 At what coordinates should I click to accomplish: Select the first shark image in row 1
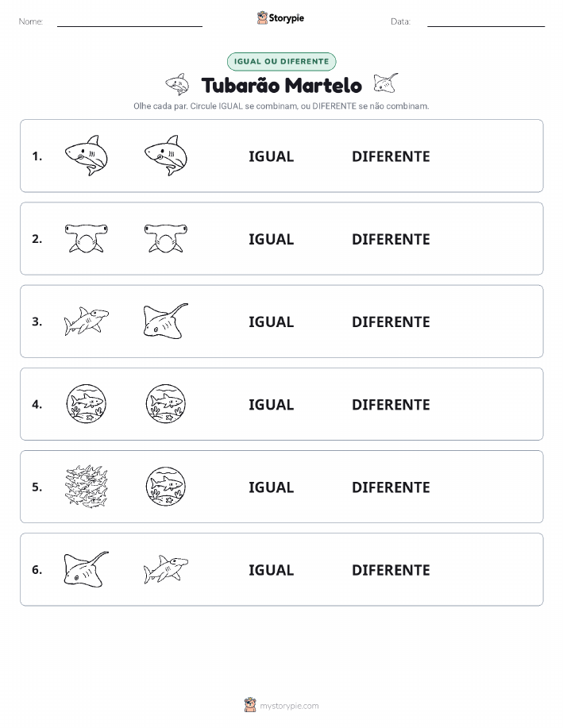[x=87, y=156]
